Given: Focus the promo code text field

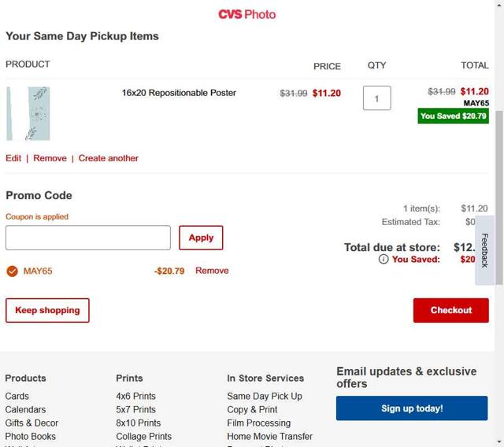Looking at the screenshot, I should pyautogui.click(x=88, y=238).
